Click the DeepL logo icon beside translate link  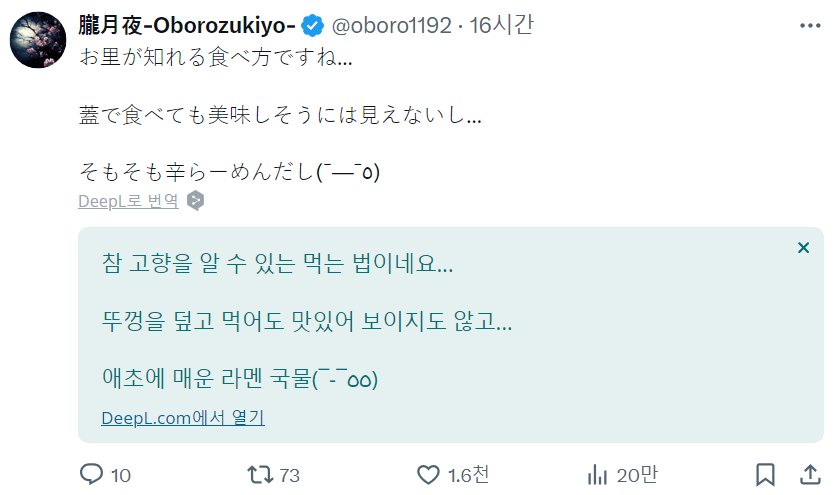(x=196, y=201)
